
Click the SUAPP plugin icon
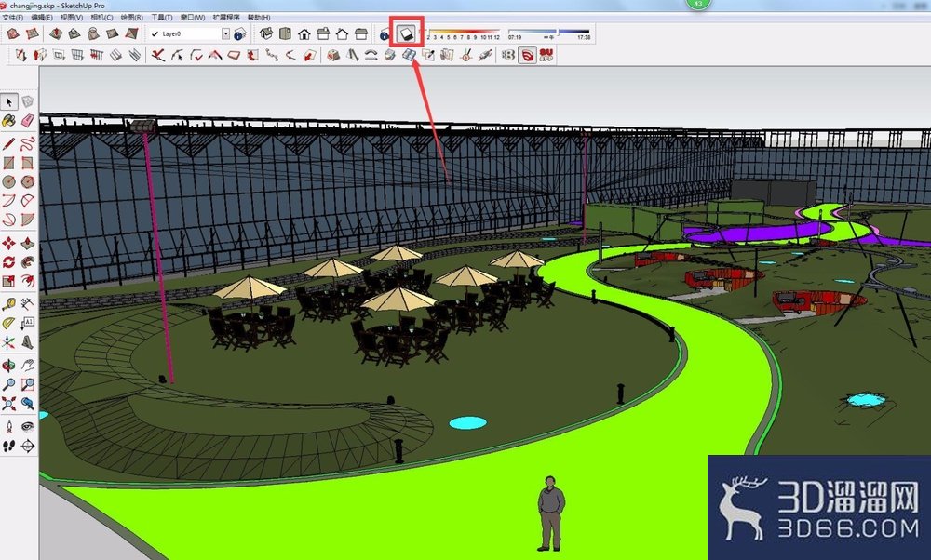pyautogui.click(x=546, y=55)
